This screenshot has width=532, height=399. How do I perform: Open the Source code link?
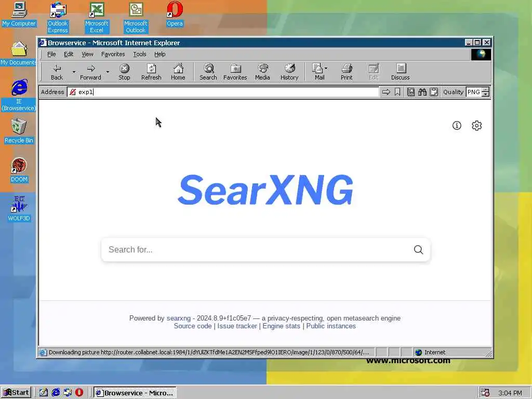coord(193,326)
